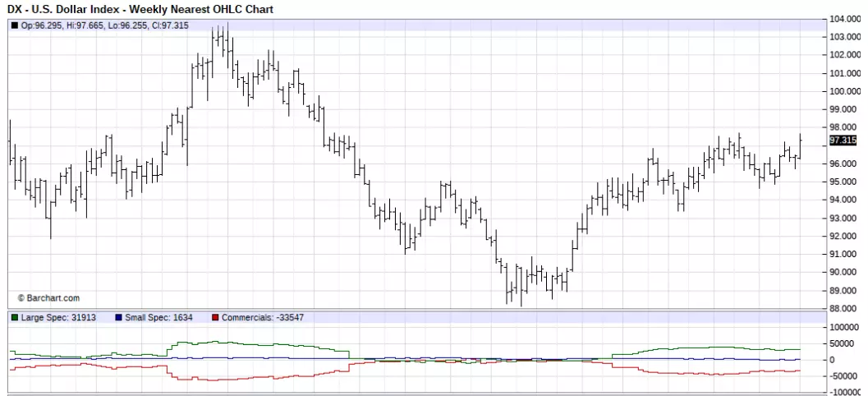Click the red Commercials legend swatch
This screenshot has height=396, width=868.
coord(215,318)
